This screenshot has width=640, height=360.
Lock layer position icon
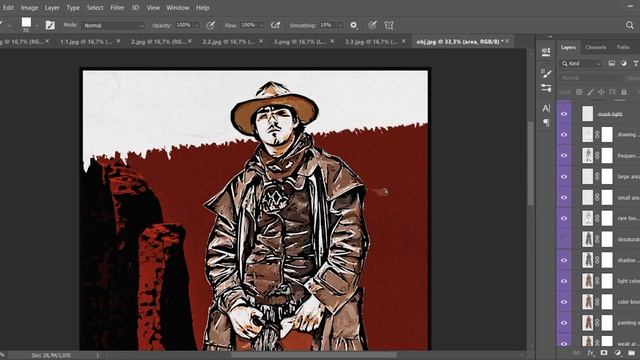601,92
